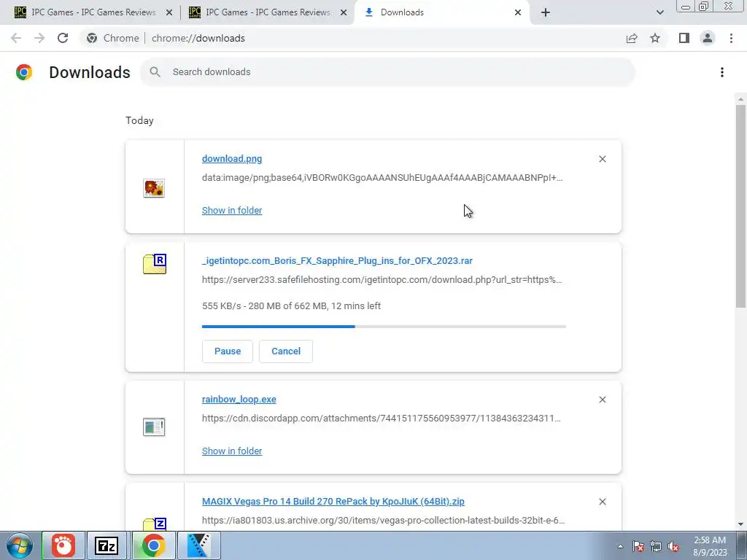Click the MAGIX Vegas zip file icon
Image resolution: width=747 pixels, height=560 pixels.
click(155, 524)
